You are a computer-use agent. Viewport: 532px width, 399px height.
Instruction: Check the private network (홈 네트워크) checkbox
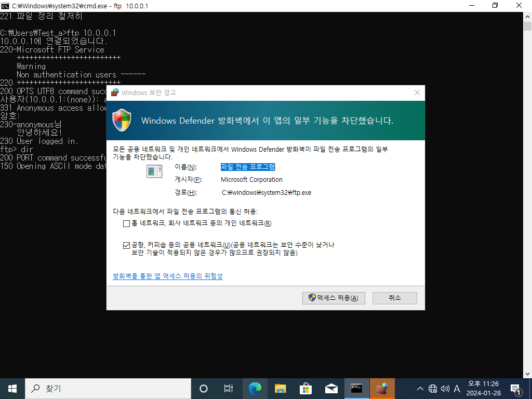click(x=127, y=223)
